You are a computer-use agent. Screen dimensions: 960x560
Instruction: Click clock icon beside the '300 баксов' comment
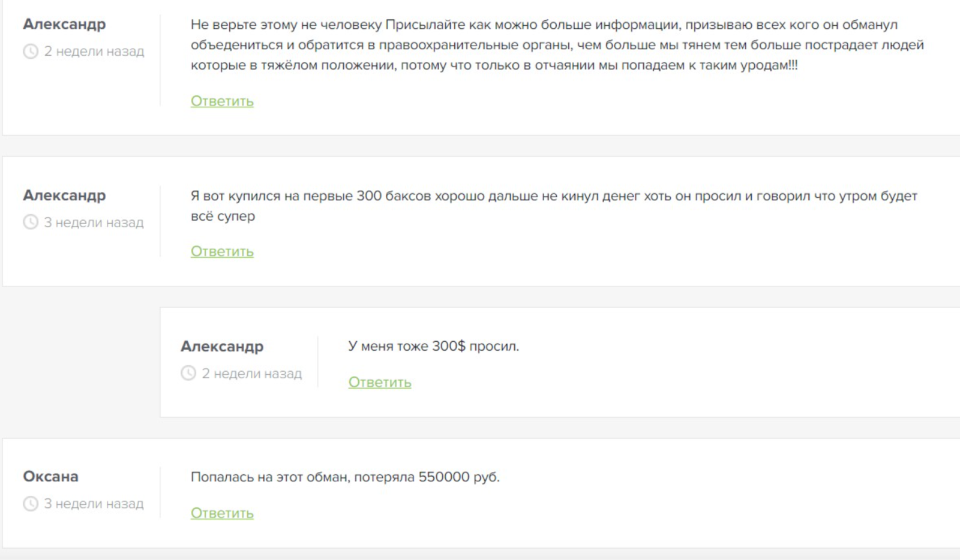coord(31,222)
